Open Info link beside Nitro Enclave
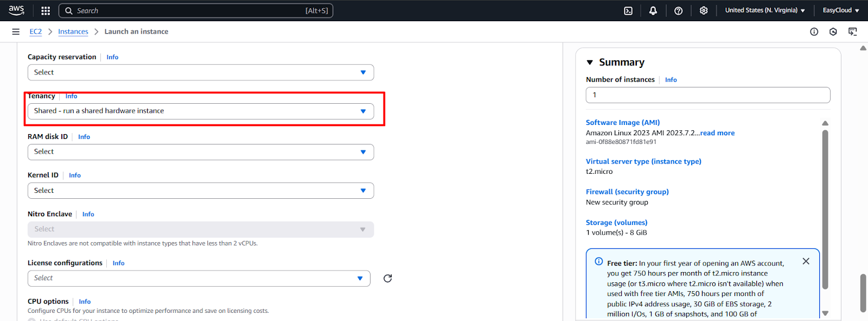 (x=88, y=215)
